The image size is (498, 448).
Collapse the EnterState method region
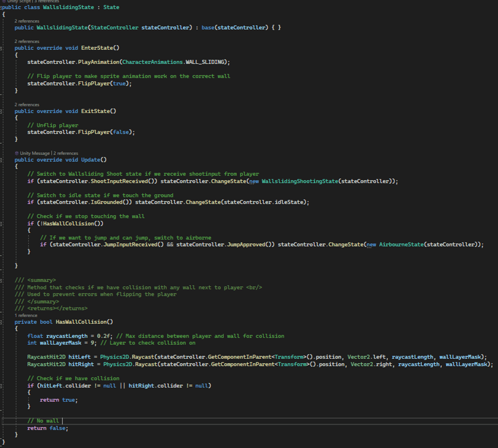[x=2, y=48]
